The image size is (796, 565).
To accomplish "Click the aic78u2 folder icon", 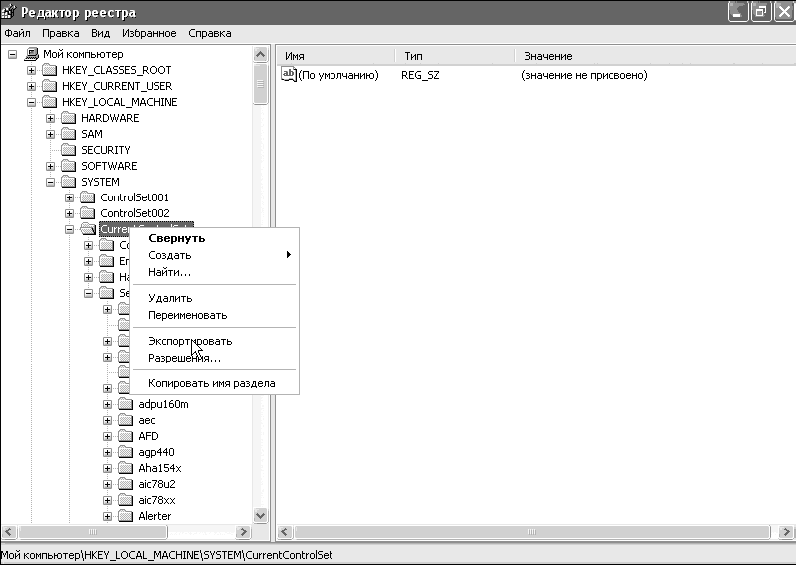I will (x=125, y=484).
